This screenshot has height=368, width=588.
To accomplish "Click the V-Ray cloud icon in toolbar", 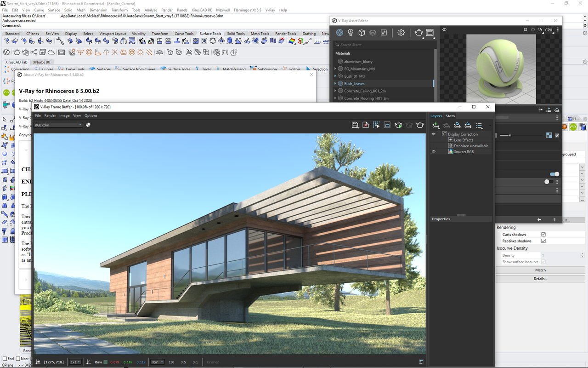I will click(x=51, y=52).
